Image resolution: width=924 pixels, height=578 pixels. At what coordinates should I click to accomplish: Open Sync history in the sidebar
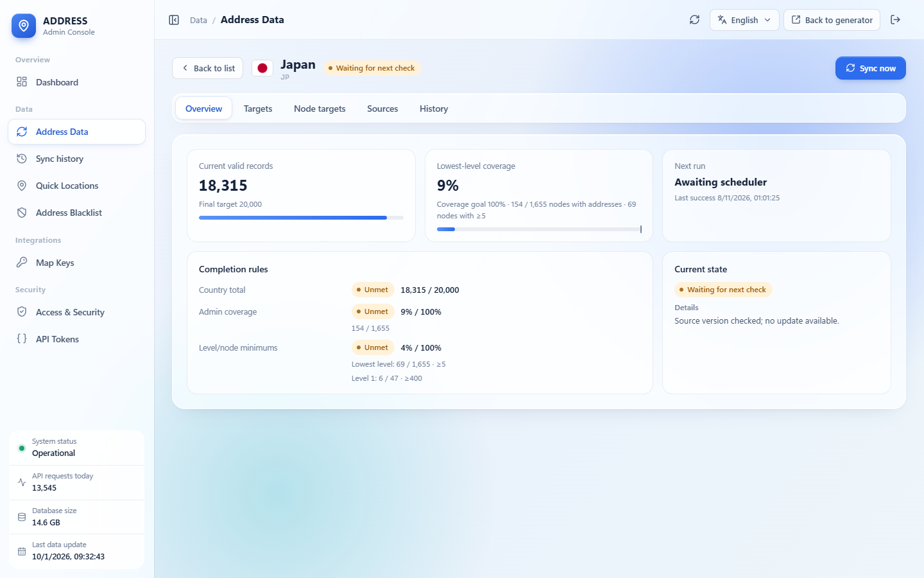[76, 159]
